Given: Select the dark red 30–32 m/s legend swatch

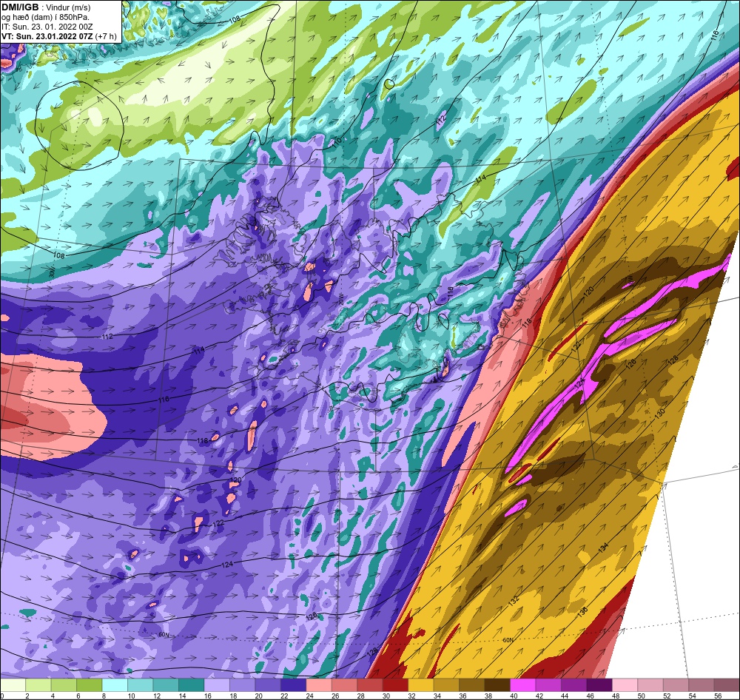Looking at the screenshot, I should (x=395, y=685).
